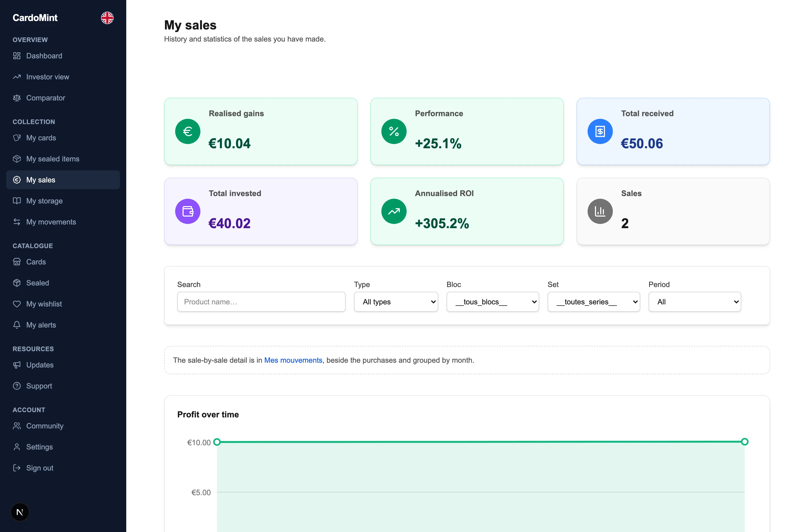Open the Type dropdown showing All types

point(396,301)
